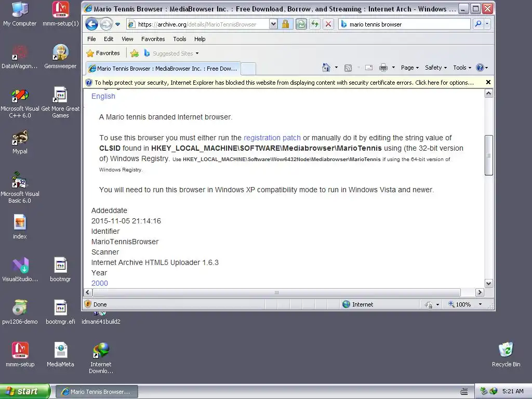Click the zoom level 100% button
The height and width of the screenshot is (399, 532).
[459, 304]
